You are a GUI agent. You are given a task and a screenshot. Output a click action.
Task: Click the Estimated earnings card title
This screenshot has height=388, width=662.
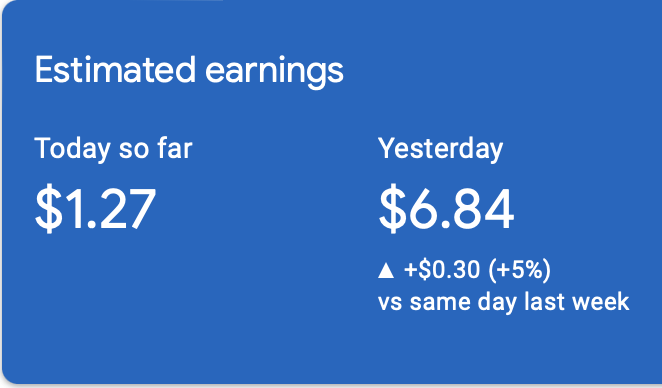(189, 71)
